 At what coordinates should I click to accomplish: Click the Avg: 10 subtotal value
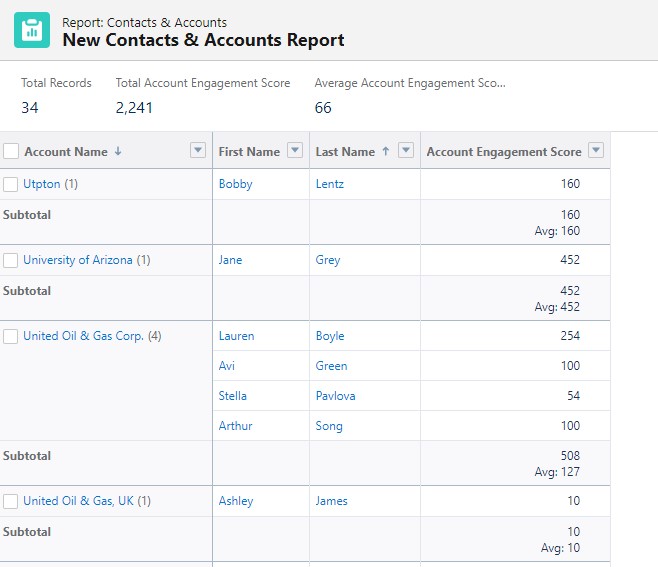pos(560,548)
